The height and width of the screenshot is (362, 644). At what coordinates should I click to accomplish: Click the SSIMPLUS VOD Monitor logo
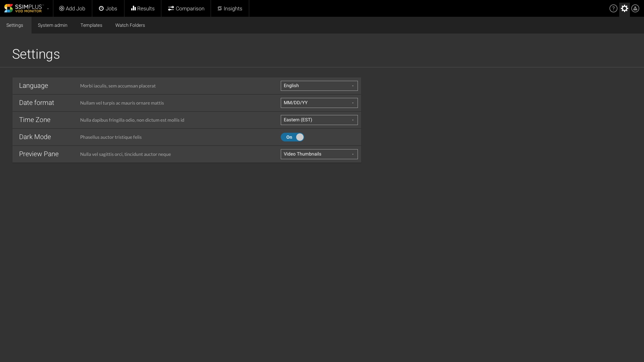tap(23, 8)
